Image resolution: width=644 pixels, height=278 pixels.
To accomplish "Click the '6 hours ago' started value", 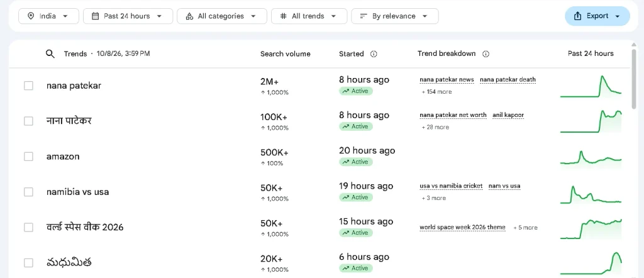I will tap(364, 257).
